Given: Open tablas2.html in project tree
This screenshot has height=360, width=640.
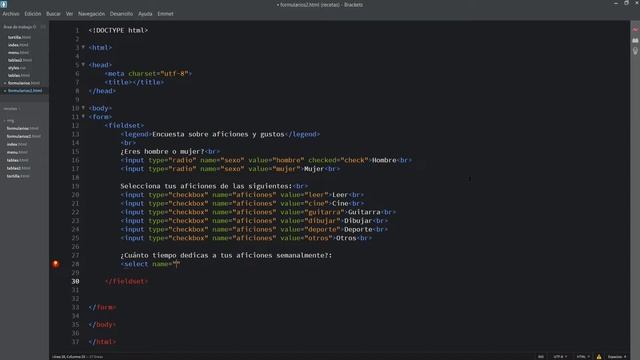Looking at the screenshot, I should (18, 168).
